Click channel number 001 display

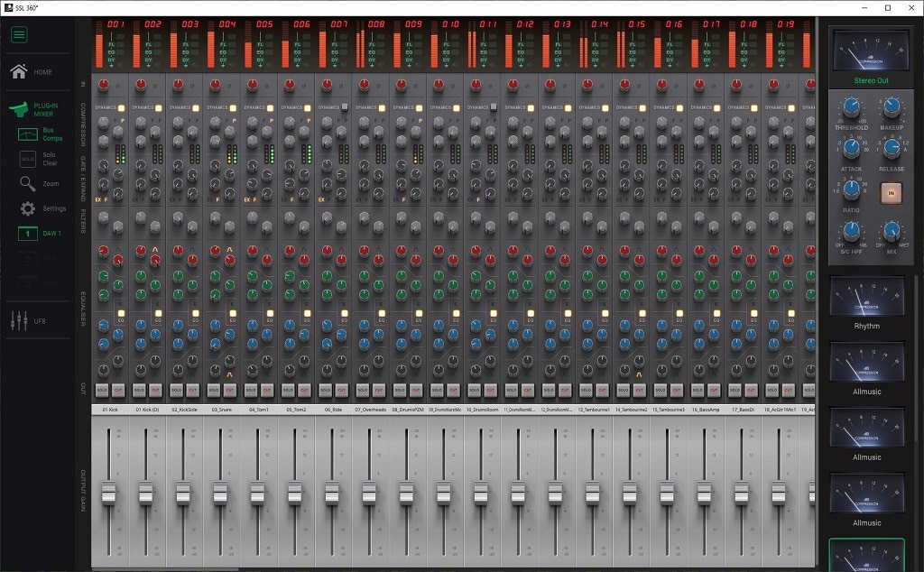115,24
